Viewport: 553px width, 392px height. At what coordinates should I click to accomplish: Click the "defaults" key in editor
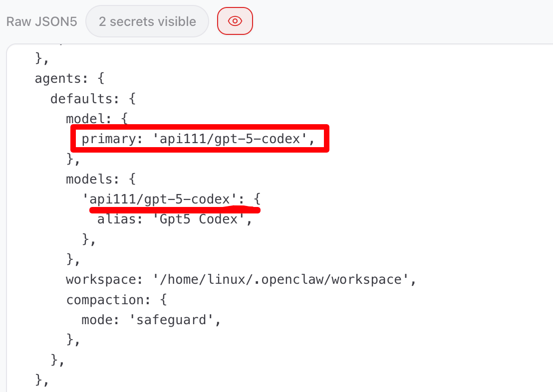click(82, 99)
